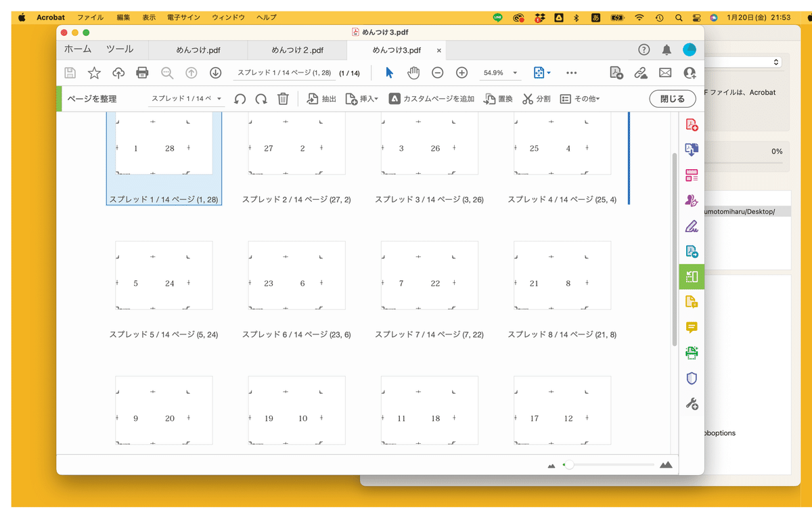Click the 閉じる button
The image size is (812, 515).
pyautogui.click(x=672, y=99)
